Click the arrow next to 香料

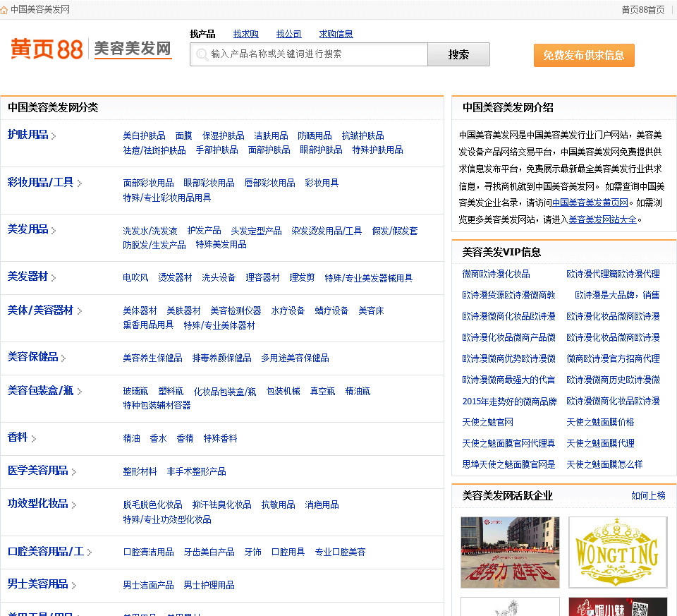pyautogui.click(x=34, y=439)
